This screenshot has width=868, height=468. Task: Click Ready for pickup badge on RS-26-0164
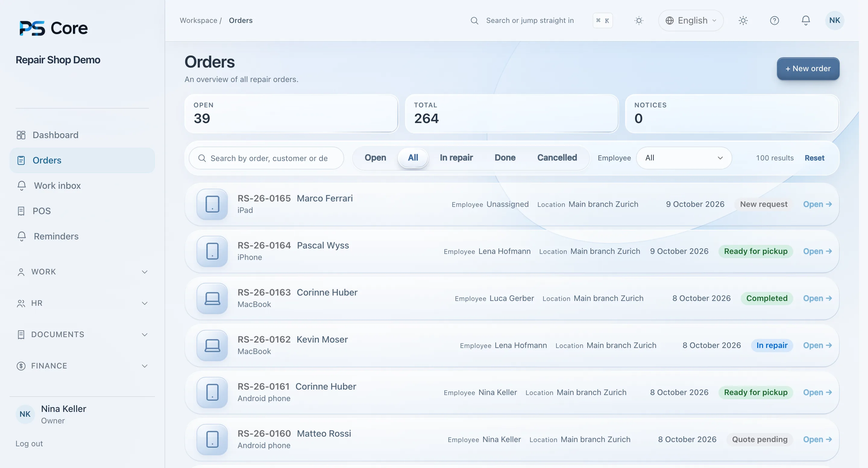click(x=756, y=251)
